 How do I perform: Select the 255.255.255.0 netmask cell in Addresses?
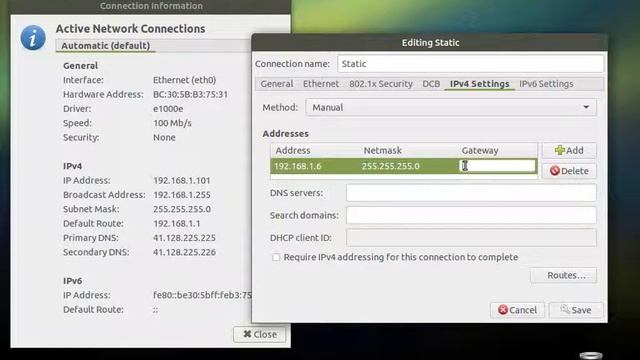pos(390,166)
